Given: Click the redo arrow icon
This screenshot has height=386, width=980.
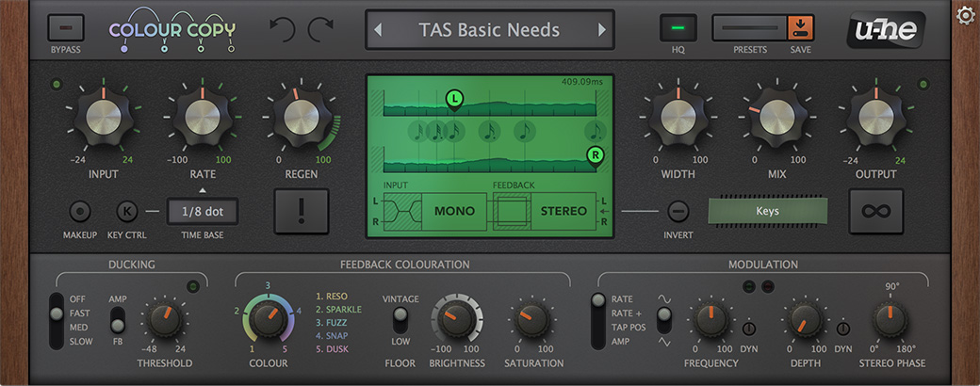Looking at the screenshot, I should [320, 29].
